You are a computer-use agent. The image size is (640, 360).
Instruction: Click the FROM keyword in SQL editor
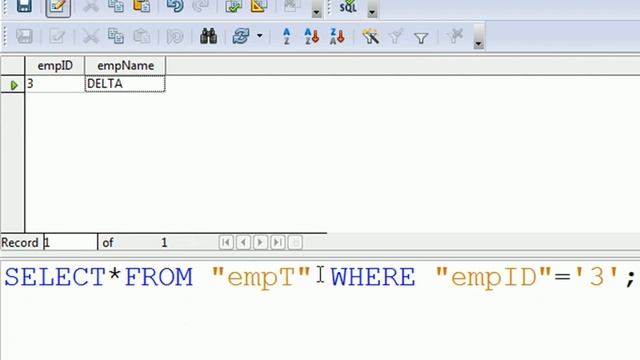pos(158,277)
